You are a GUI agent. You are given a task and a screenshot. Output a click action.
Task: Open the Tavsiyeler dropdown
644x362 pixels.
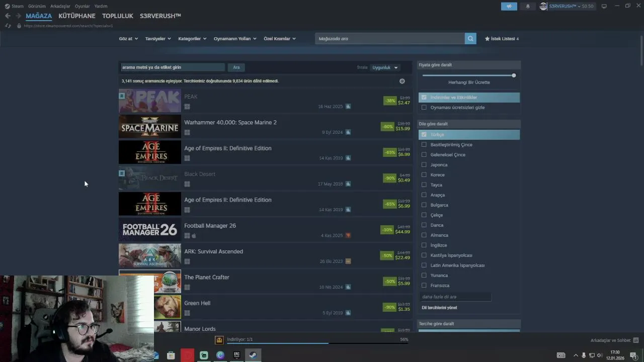pyautogui.click(x=158, y=39)
